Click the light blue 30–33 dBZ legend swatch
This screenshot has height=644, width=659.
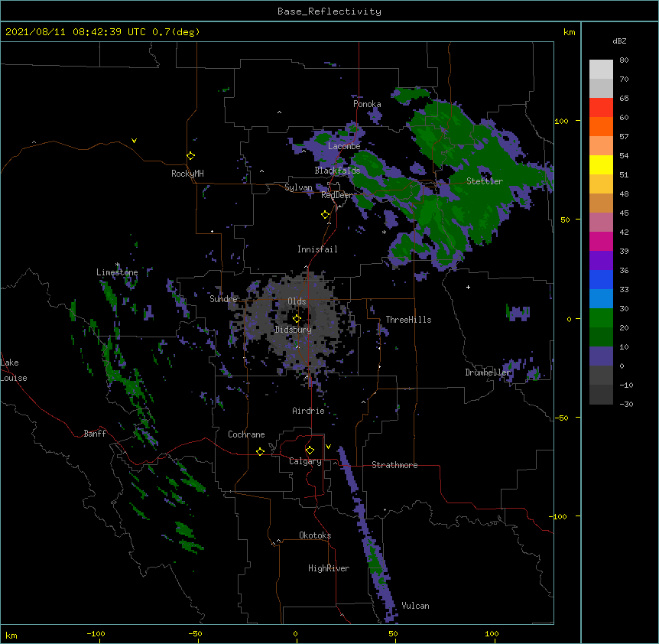pyautogui.click(x=601, y=299)
